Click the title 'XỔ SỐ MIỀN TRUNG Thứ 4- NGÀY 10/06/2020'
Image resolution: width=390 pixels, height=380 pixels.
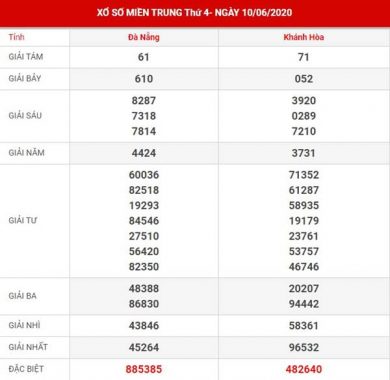pos(195,13)
